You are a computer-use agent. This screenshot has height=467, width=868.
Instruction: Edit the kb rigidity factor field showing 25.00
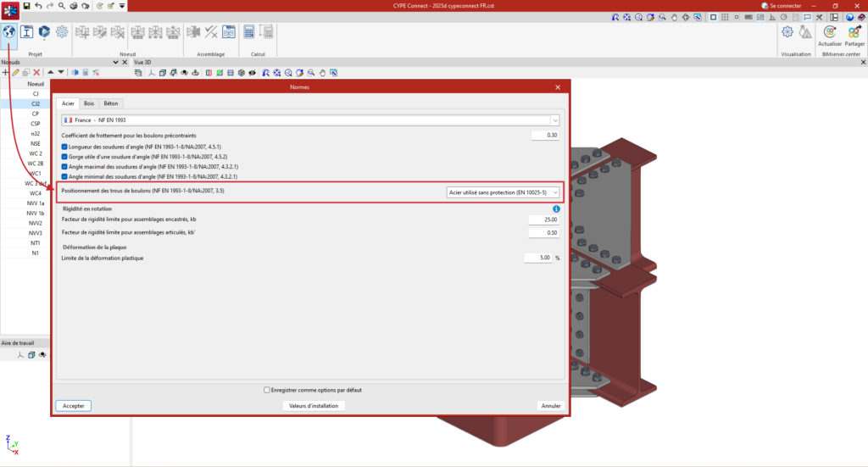(x=543, y=220)
